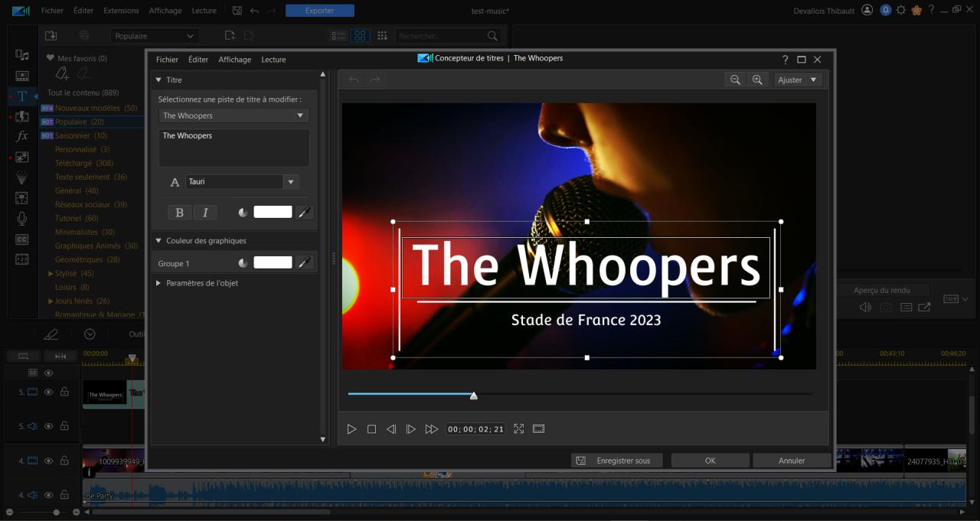The height and width of the screenshot is (521, 980).
Task: Toggle bold on title text
Action: tap(179, 213)
